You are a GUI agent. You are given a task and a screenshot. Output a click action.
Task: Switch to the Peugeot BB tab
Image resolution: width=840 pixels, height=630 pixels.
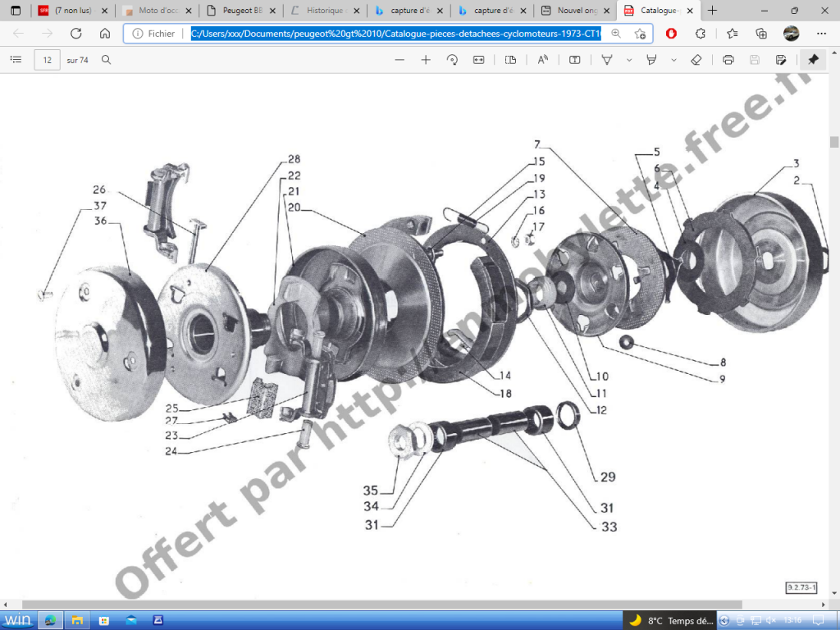pyautogui.click(x=241, y=11)
